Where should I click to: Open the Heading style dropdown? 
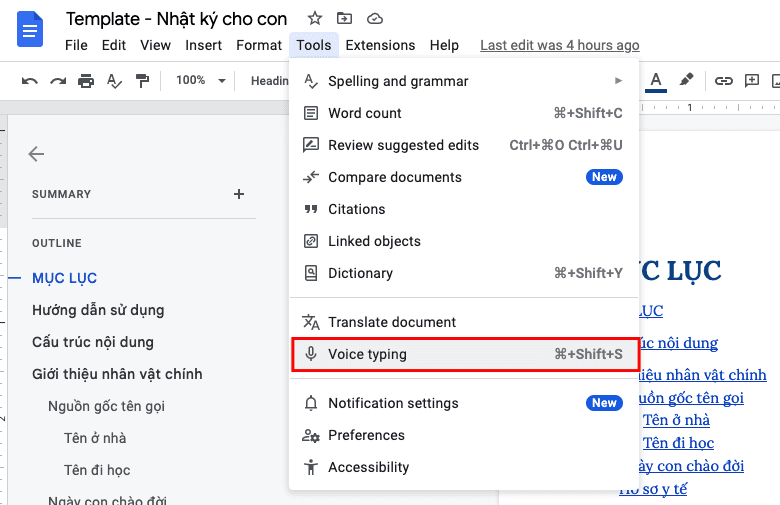269,81
